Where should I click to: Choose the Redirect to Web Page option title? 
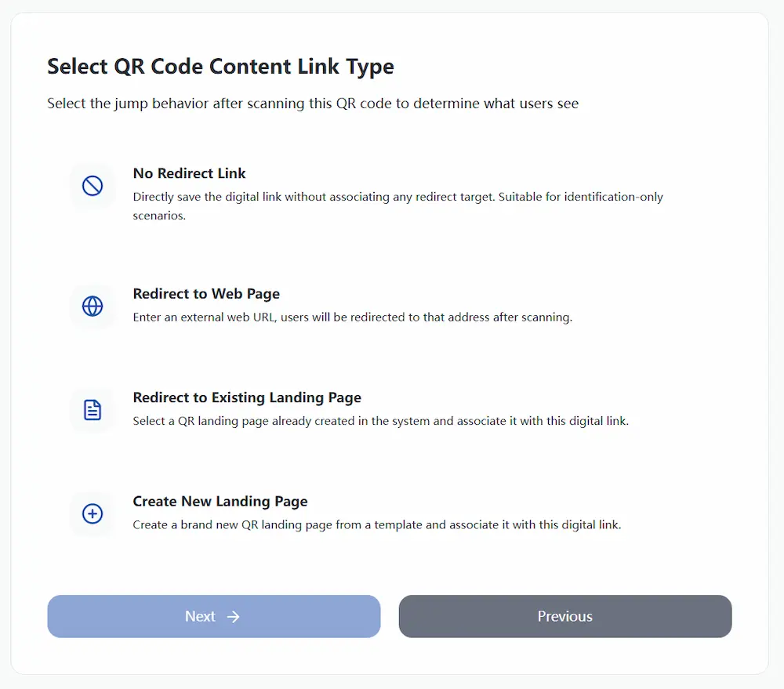[x=206, y=293]
